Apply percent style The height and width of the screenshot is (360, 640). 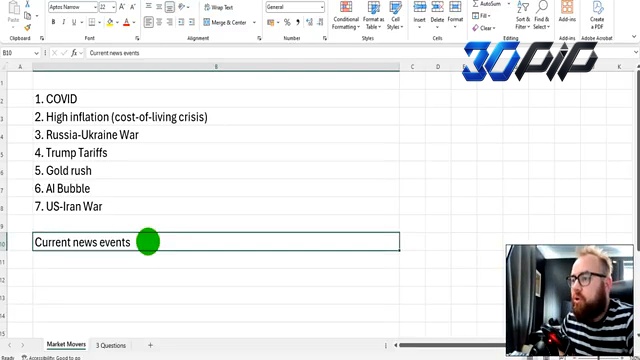[x=287, y=22]
